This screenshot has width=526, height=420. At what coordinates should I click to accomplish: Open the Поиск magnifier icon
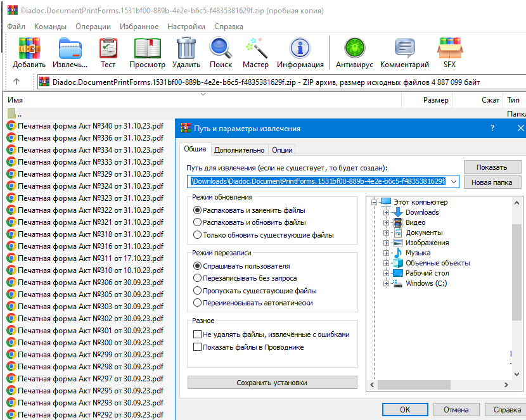coord(221,48)
